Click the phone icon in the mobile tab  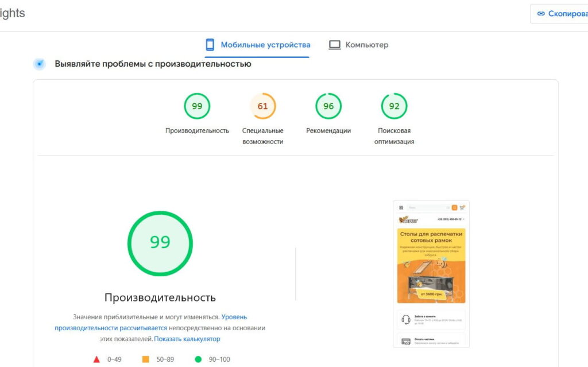pyautogui.click(x=210, y=45)
